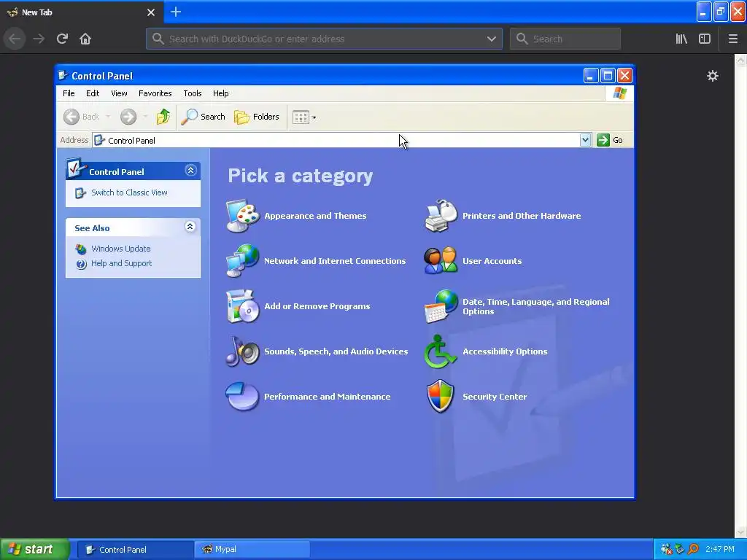The height and width of the screenshot is (560, 747).
Task: Expand the browser URL bar dropdown
Action: coord(491,39)
